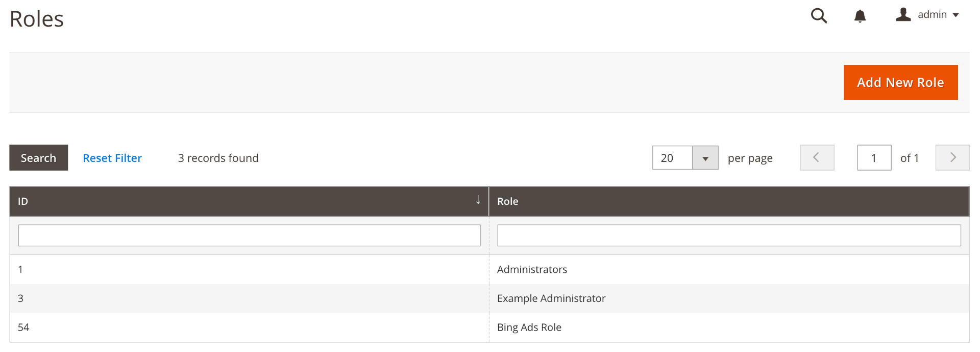Click the '3 records found' text
980x352 pixels.
coord(218,158)
